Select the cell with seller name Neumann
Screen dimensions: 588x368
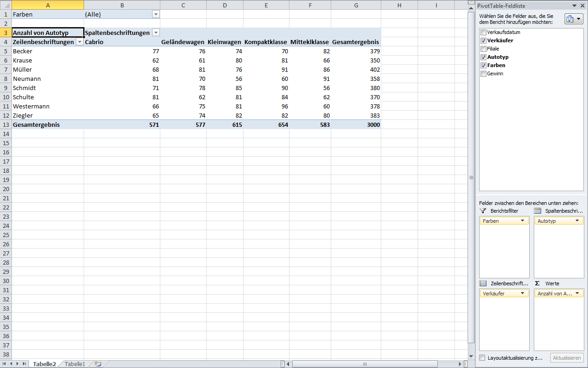click(48, 79)
